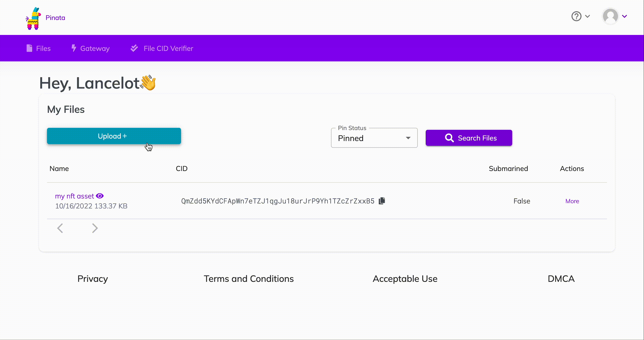
Task: Open More actions for my nft asset
Action: [572, 201]
